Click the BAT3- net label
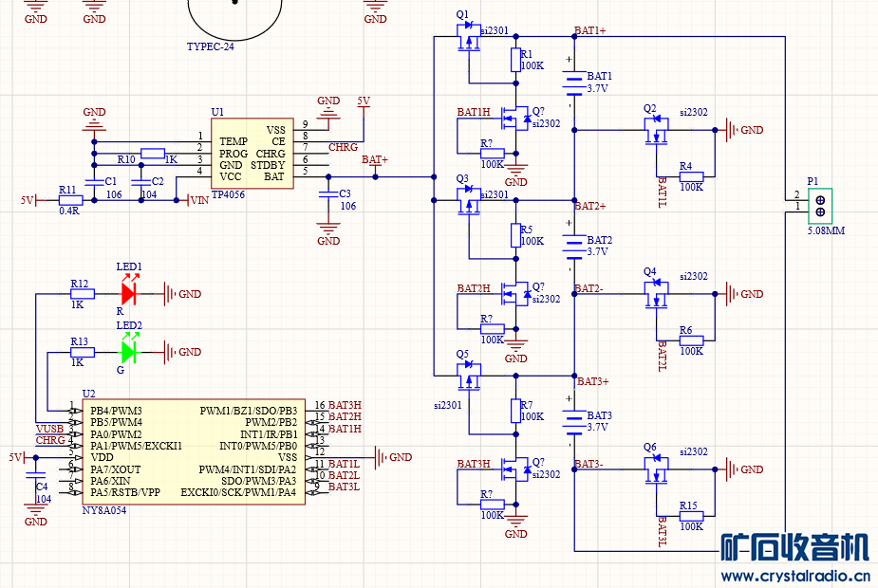The height and width of the screenshot is (588, 878). click(x=588, y=464)
